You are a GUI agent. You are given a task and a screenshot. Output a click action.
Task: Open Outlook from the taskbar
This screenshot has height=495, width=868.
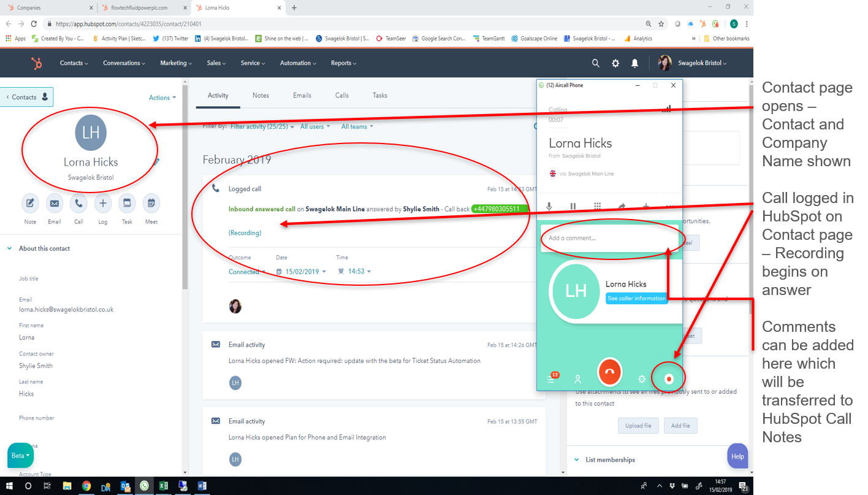pos(125,486)
